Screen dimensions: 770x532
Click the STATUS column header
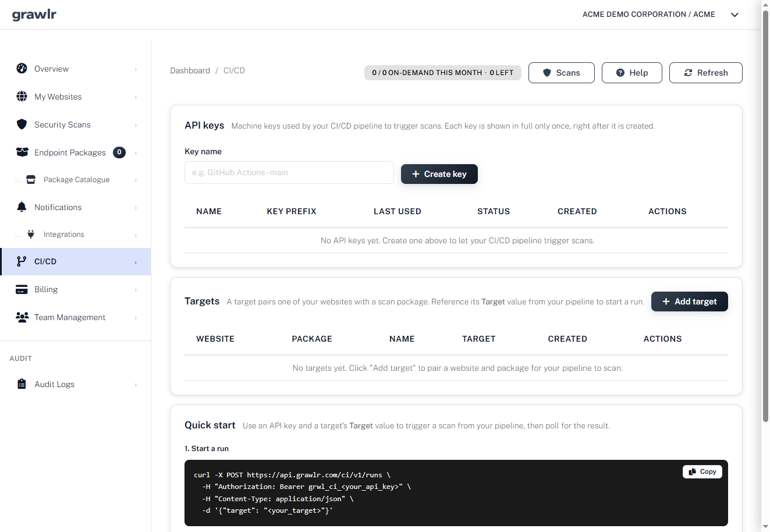point(494,211)
